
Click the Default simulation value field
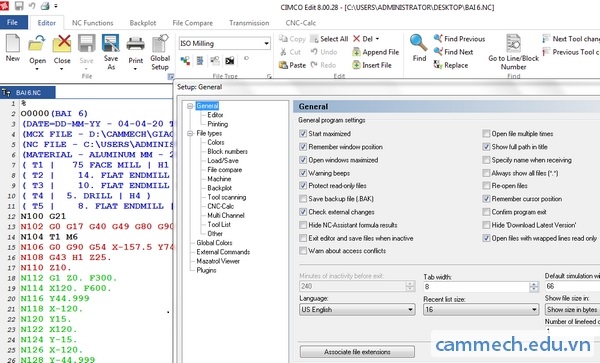572,286
